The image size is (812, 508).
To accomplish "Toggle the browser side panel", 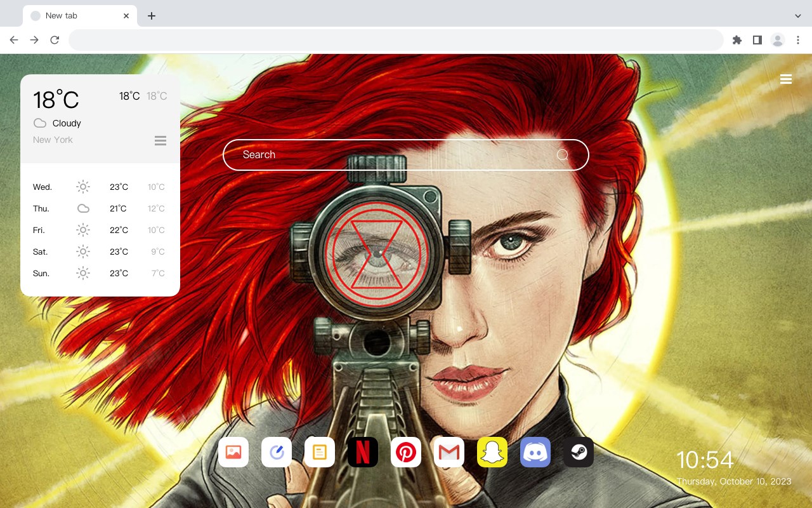I will point(757,40).
